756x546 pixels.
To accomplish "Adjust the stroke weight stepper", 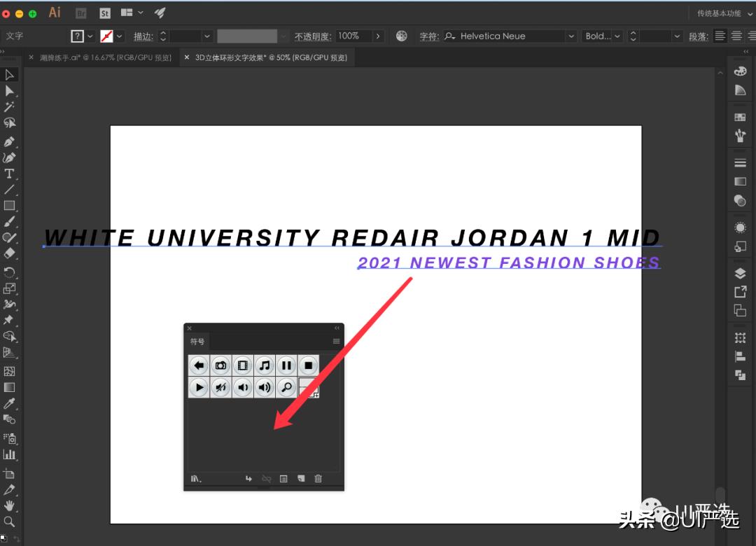I will (x=163, y=36).
